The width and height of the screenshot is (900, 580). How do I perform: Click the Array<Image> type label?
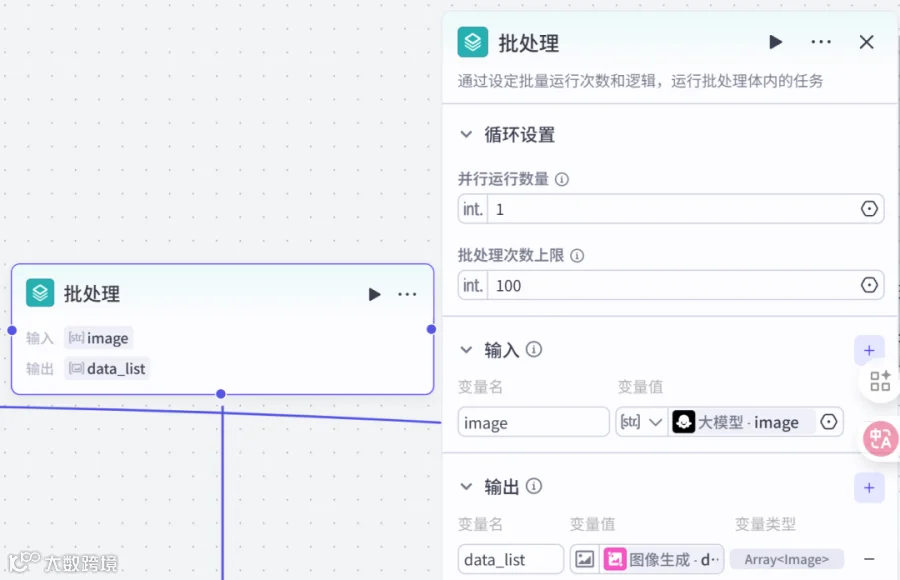786,559
